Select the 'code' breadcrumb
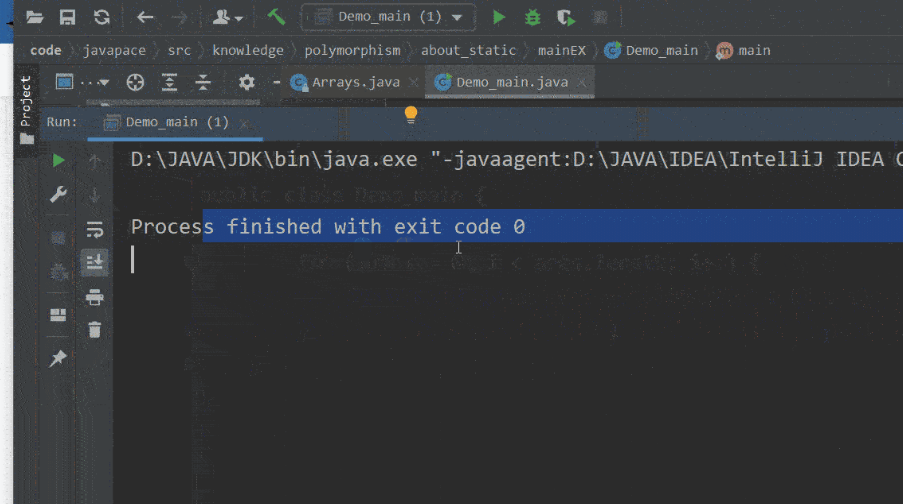 pyautogui.click(x=45, y=51)
